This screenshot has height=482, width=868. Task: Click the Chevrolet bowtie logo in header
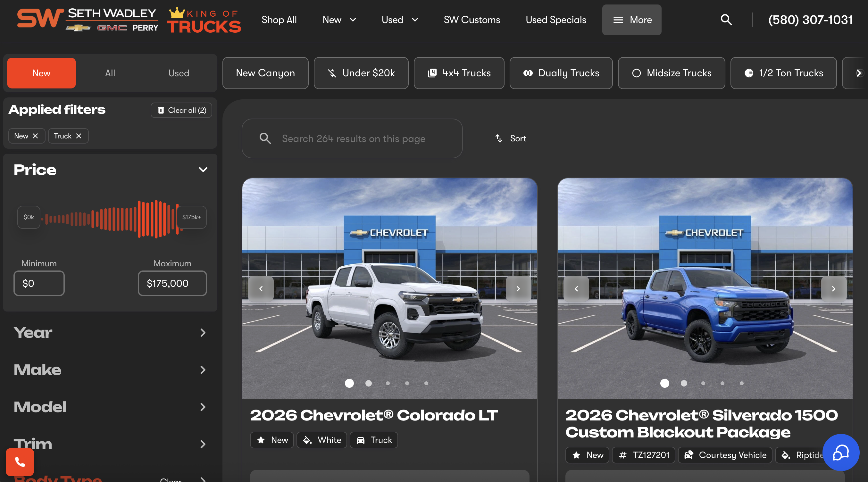pos(78,28)
